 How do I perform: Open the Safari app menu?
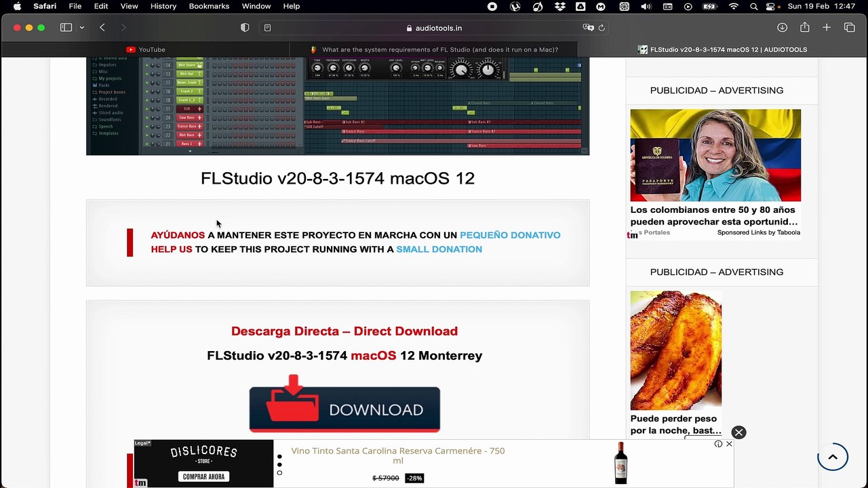(x=45, y=6)
